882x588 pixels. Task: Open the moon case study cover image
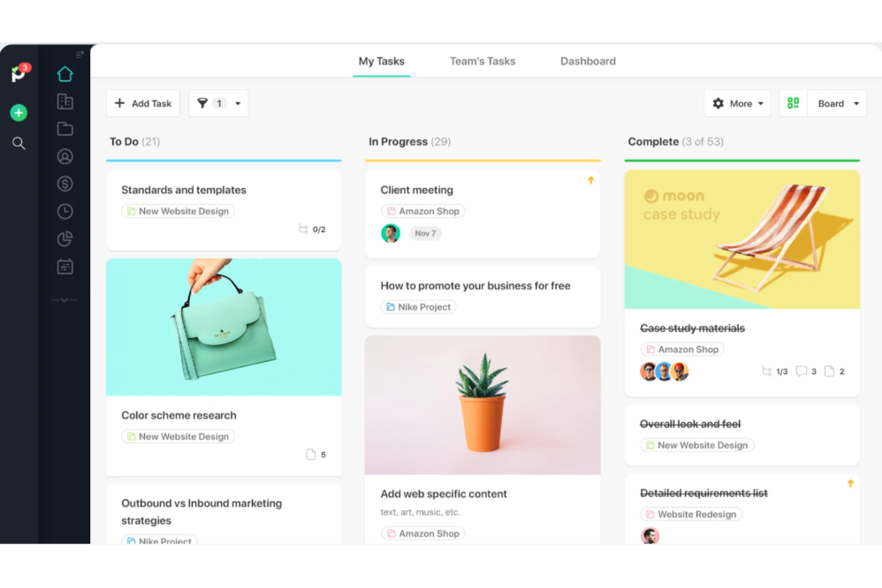click(742, 239)
